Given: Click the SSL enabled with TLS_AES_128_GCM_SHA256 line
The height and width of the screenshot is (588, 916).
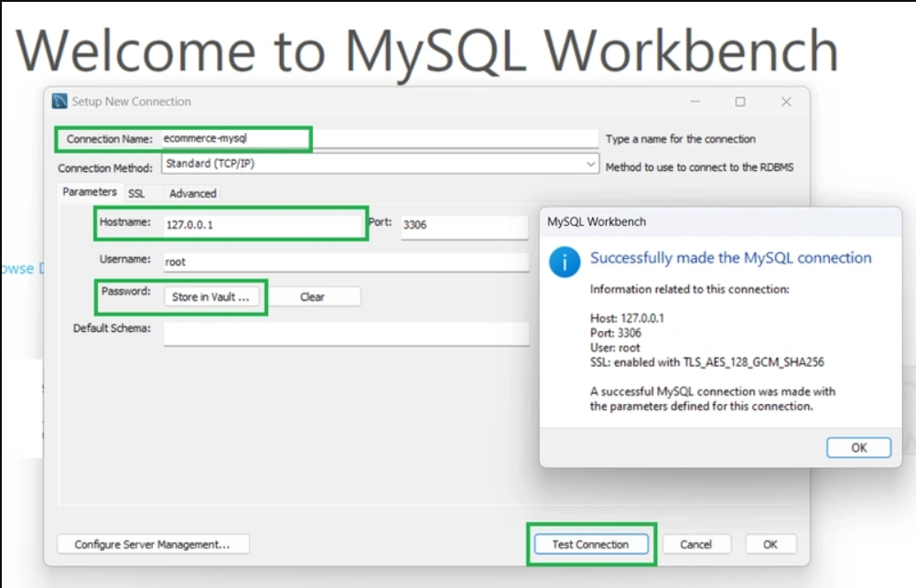Looking at the screenshot, I should pos(706,363).
